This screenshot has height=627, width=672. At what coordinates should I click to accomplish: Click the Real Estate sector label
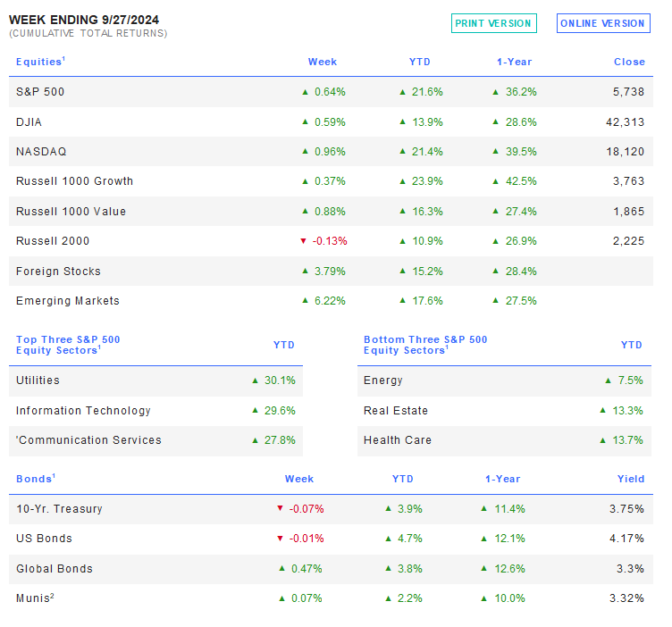tap(396, 410)
